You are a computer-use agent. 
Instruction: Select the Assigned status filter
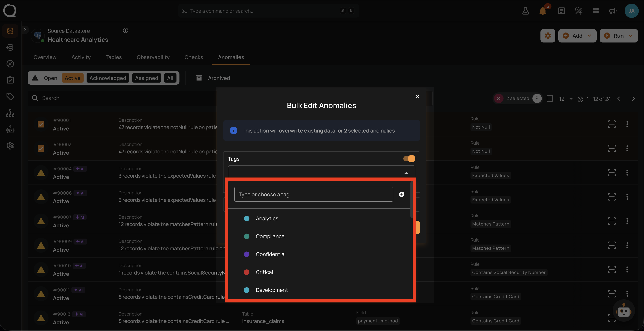tap(146, 78)
